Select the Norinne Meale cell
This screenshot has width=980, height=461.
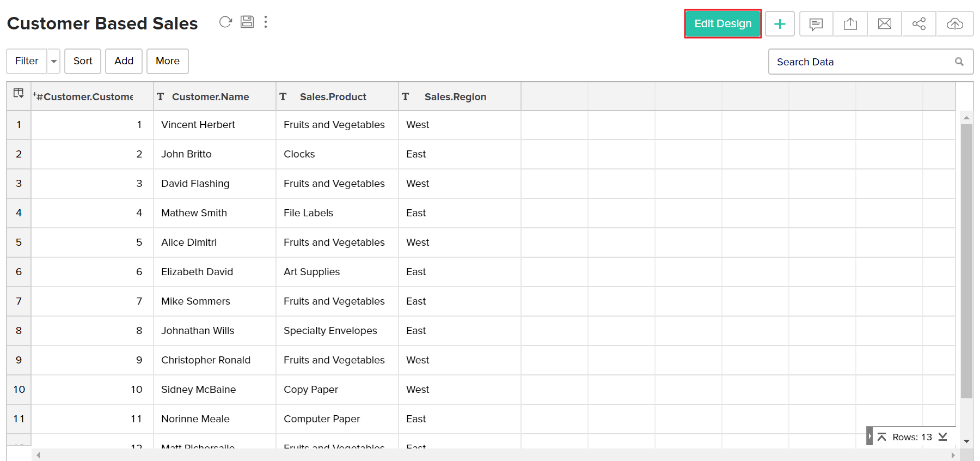215,419
